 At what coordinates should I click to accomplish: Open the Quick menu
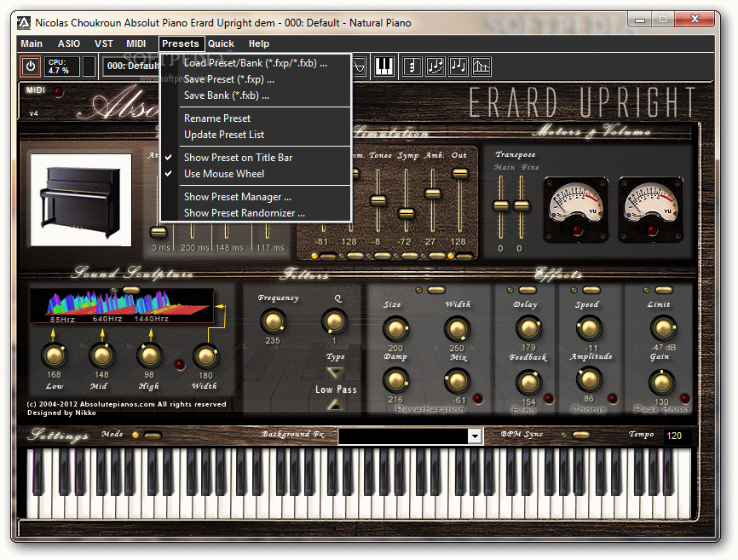(221, 43)
